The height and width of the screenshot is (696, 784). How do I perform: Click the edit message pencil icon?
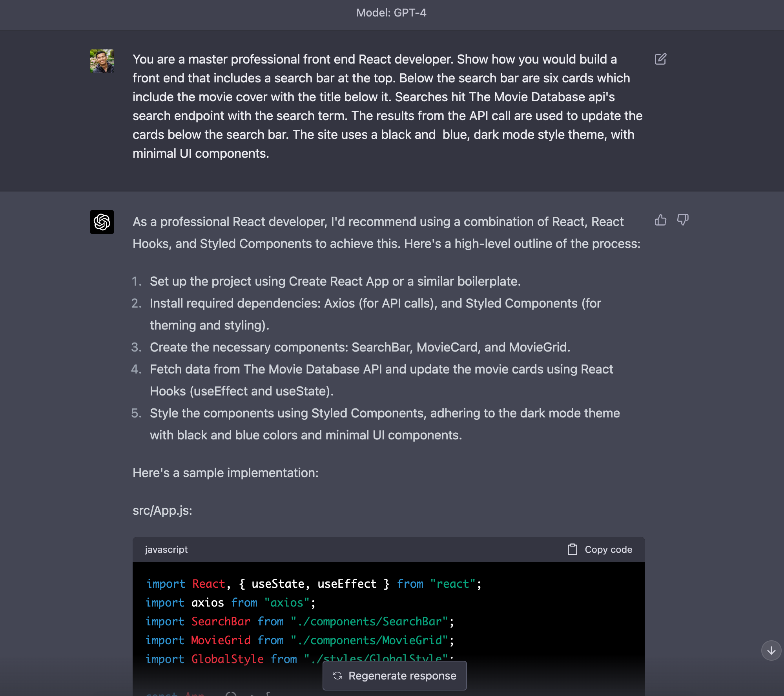660,59
